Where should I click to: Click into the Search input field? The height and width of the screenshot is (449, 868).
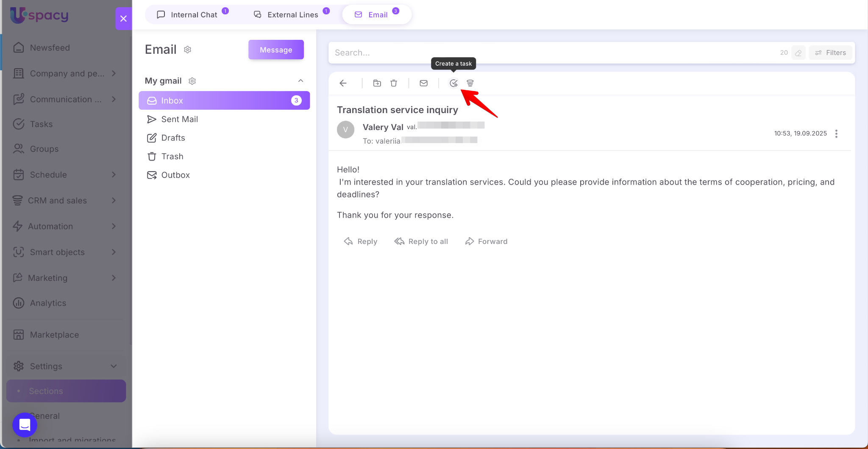coord(551,53)
